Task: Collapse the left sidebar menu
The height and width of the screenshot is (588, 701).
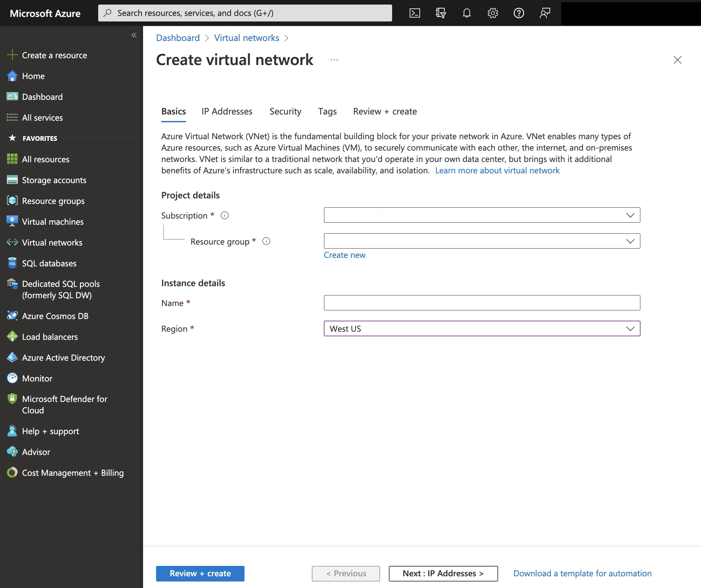Action: [134, 35]
